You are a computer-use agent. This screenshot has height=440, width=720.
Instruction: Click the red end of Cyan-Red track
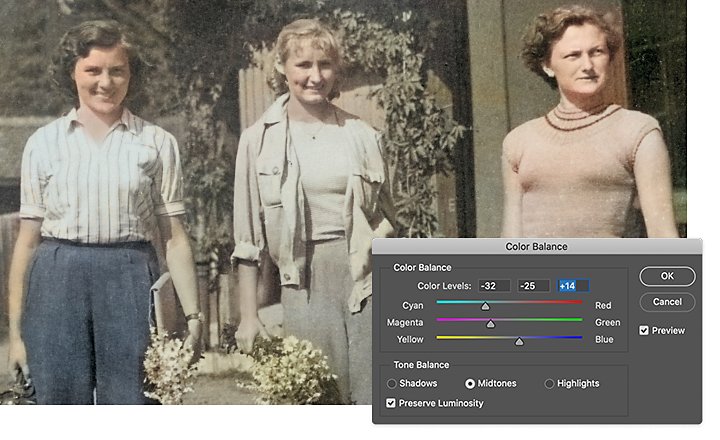click(578, 302)
